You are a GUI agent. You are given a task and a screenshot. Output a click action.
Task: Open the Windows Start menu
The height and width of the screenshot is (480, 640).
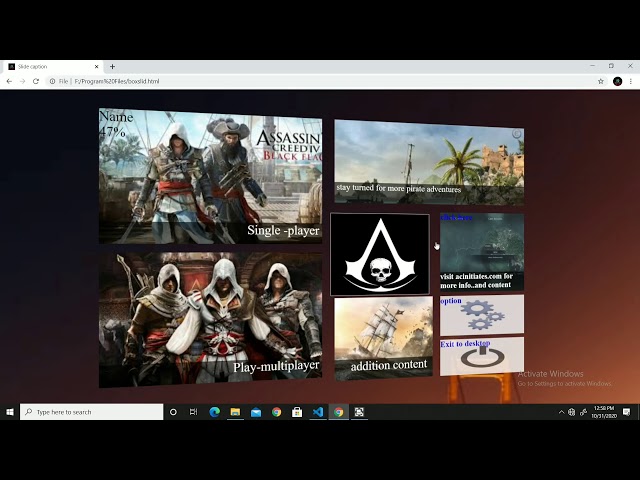(x=10, y=412)
